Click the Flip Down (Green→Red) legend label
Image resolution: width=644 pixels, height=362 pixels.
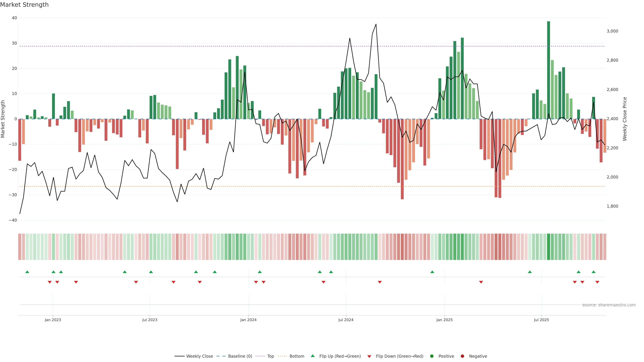click(399, 356)
